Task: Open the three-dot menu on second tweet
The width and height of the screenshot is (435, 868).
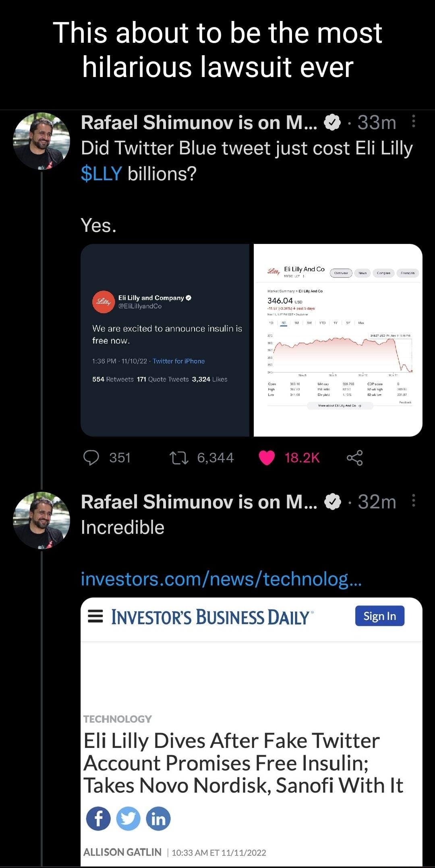Action: coord(414,501)
